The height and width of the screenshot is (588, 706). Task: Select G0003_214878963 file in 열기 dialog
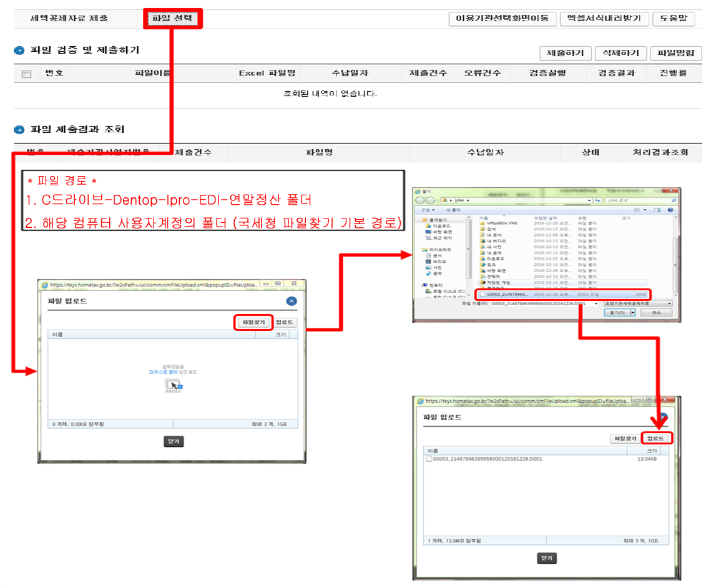562,295
